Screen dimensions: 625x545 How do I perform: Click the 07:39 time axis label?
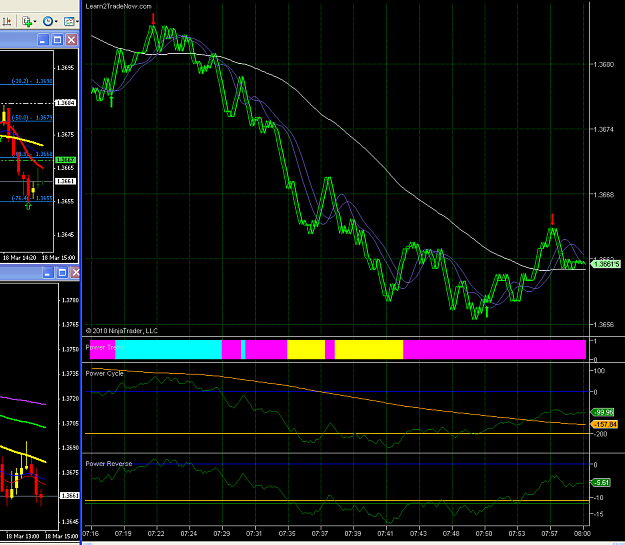pos(353,533)
